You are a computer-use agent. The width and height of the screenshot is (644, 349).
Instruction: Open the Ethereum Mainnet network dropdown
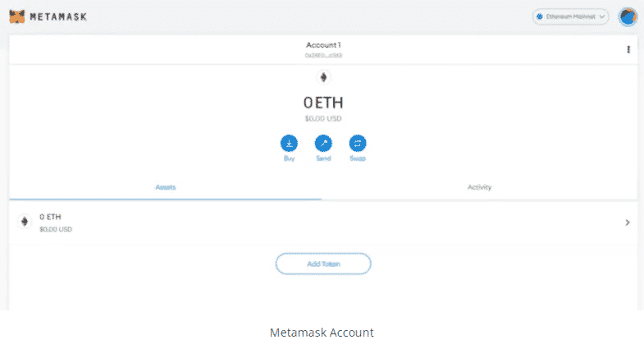tap(570, 17)
